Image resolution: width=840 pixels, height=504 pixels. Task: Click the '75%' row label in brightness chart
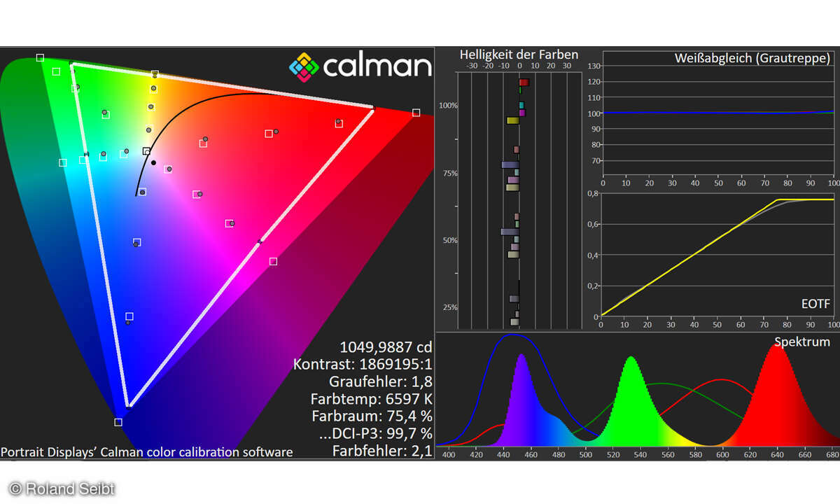449,173
